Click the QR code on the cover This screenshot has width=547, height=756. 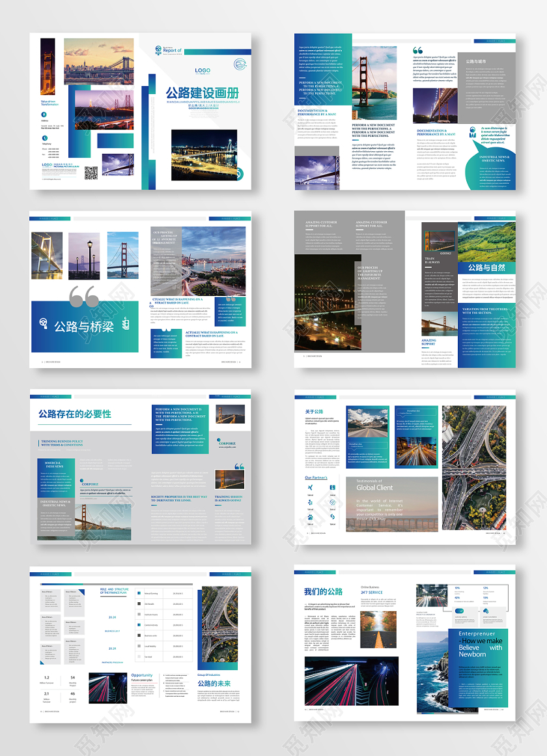tap(91, 172)
